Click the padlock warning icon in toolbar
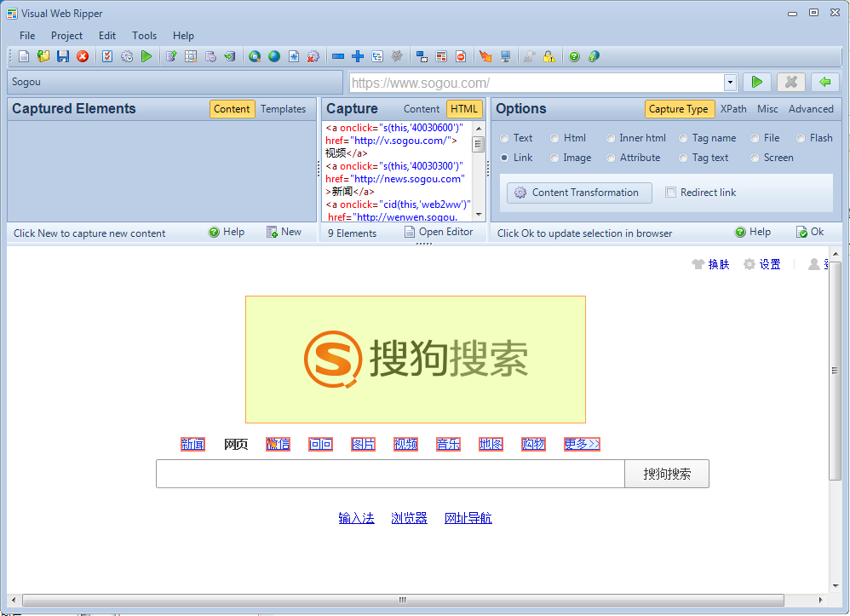Image resolution: width=850 pixels, height=616 pixels. coord(548,56)
